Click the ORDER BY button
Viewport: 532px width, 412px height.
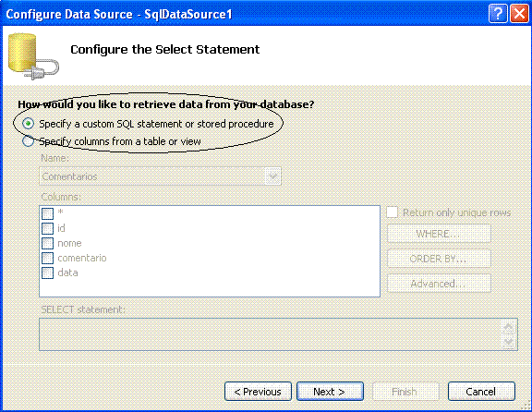pos(439,259)
